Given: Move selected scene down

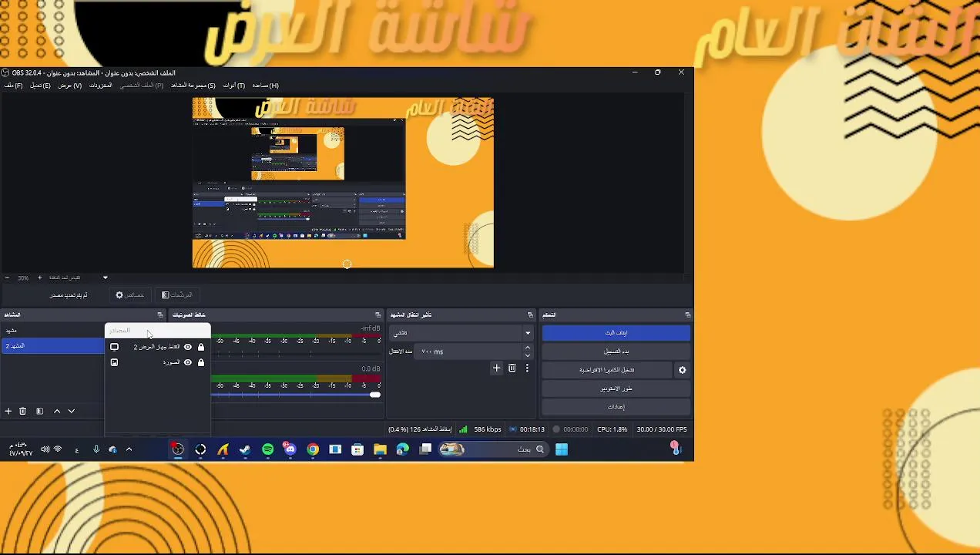Looking at the screenshot, I should click(71, 412).
